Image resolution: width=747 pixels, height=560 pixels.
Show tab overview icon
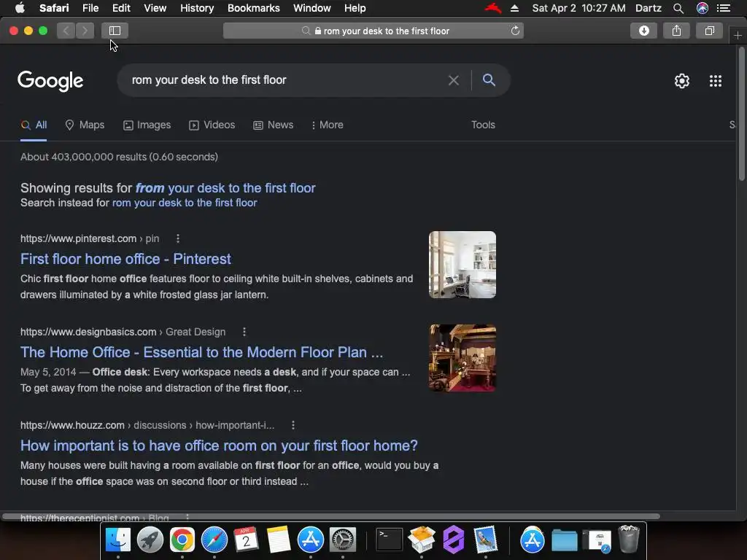click(709, 31)
